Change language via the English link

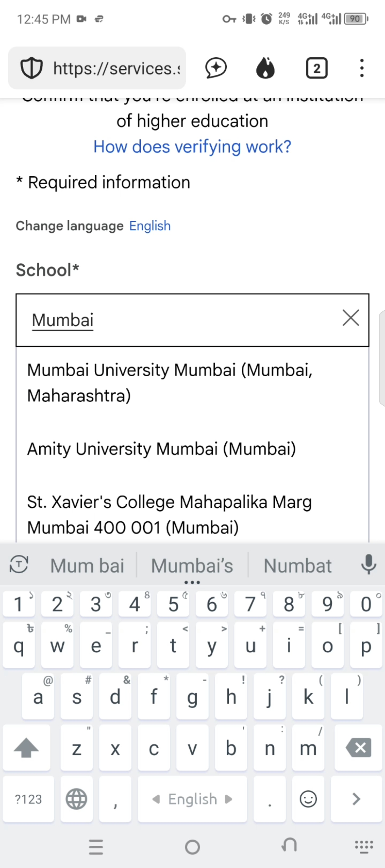pyautogui.click(x=150, y=226)
